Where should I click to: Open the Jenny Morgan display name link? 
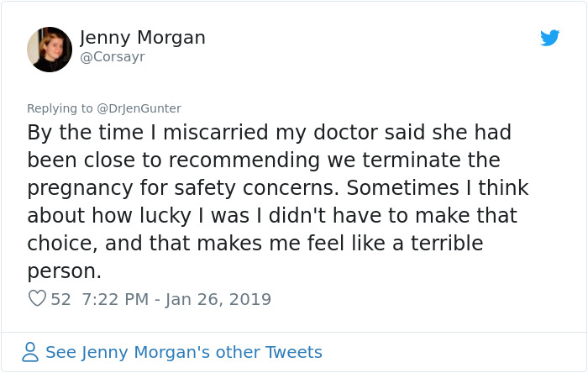click(x=143, y=38)
